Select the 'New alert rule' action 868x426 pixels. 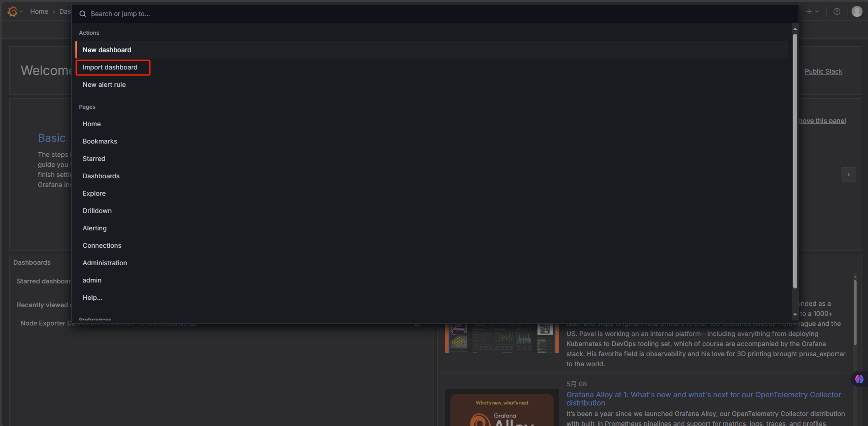coord(432,85)
